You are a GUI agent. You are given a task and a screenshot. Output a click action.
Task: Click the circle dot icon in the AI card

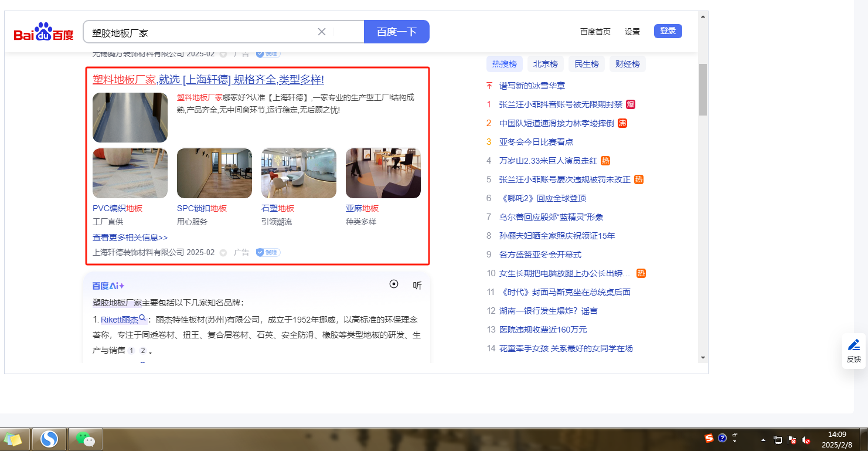pos(394,284)
